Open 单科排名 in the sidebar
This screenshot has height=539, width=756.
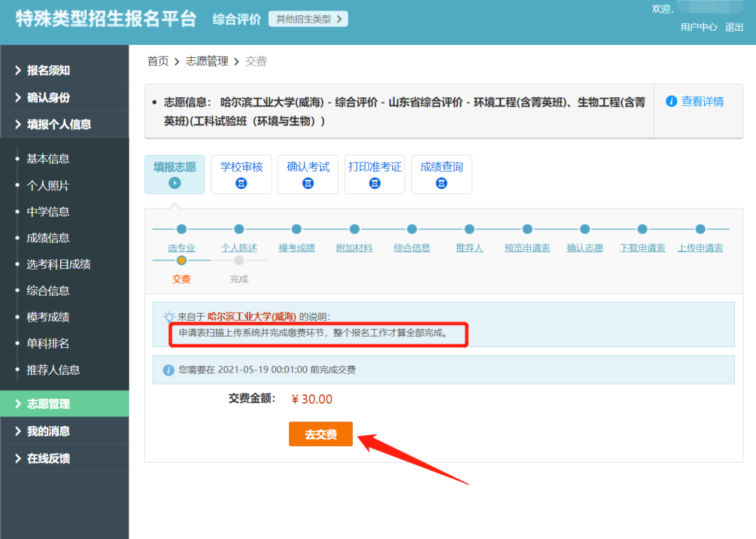48,343
